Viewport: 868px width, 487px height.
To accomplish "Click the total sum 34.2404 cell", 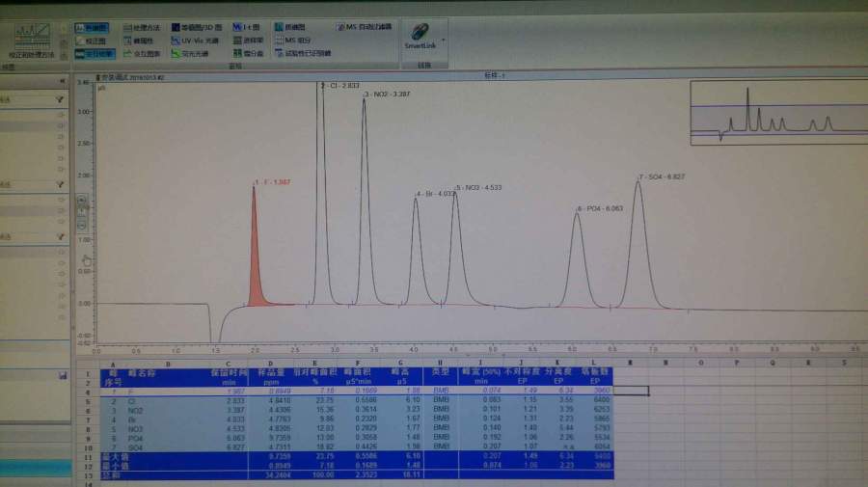I will click(x=278, y=474).
